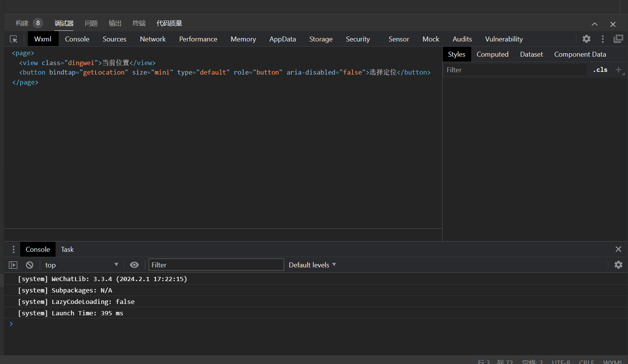The width and height of the screenshot is (628, 364).
Task: Click the LazyCodeLoading: false log line
Action: pyautogui.click(x=77, y=302)
